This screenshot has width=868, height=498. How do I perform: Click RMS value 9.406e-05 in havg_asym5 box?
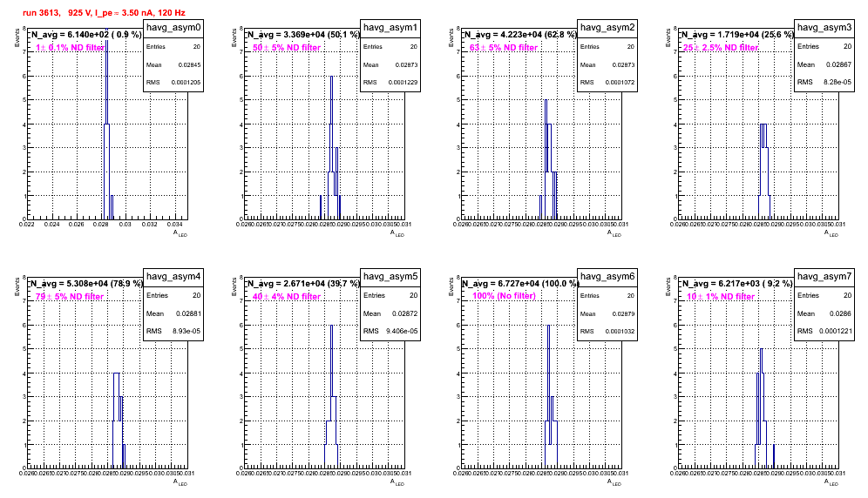[x=402, y=331]
